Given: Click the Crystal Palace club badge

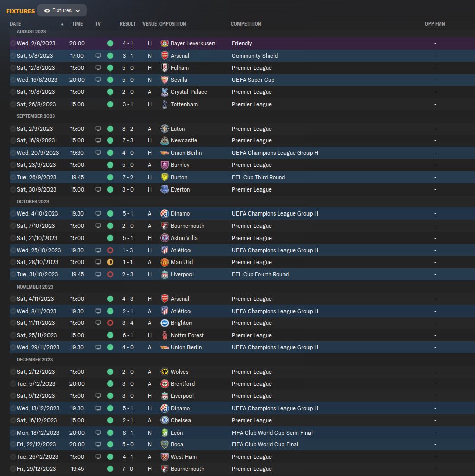Looking at the screenshot, I should (x=164, y=92).
